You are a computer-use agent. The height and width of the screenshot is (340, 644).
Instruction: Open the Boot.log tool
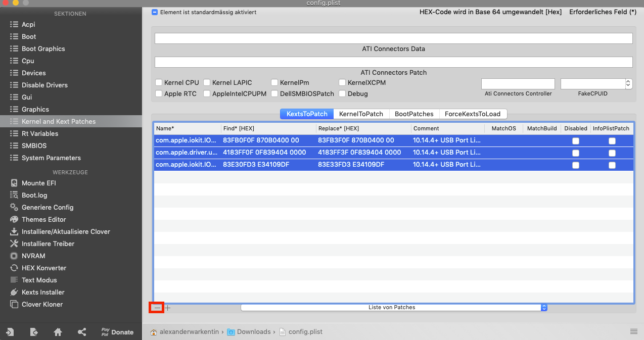[x=34, y=195]
